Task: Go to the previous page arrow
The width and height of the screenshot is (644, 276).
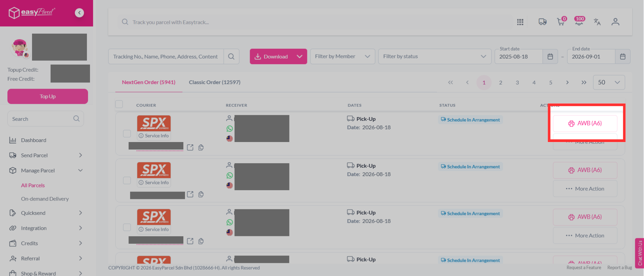Action: (x=467, y=82)
